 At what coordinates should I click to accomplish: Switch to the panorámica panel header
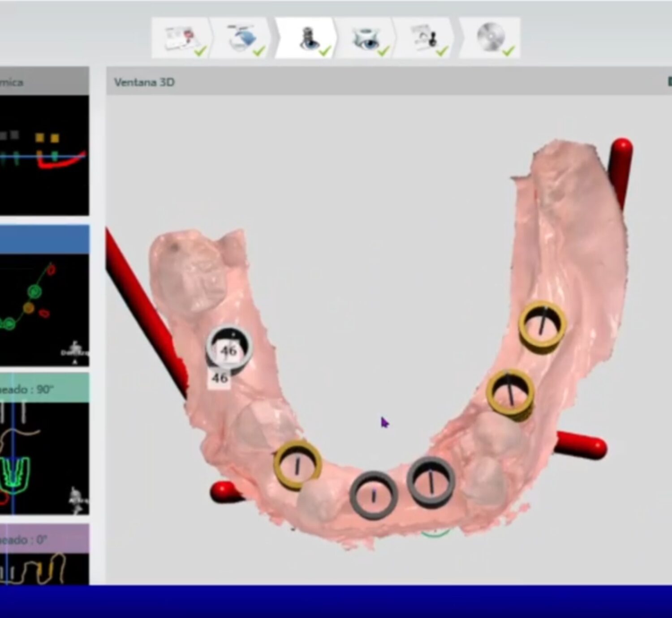coord(45,82)
